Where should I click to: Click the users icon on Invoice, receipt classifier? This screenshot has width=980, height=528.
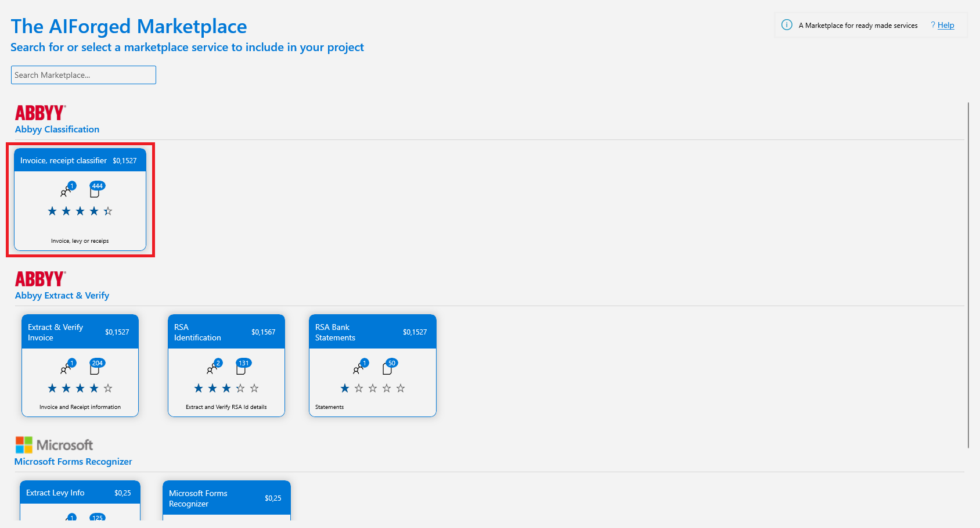68,190
